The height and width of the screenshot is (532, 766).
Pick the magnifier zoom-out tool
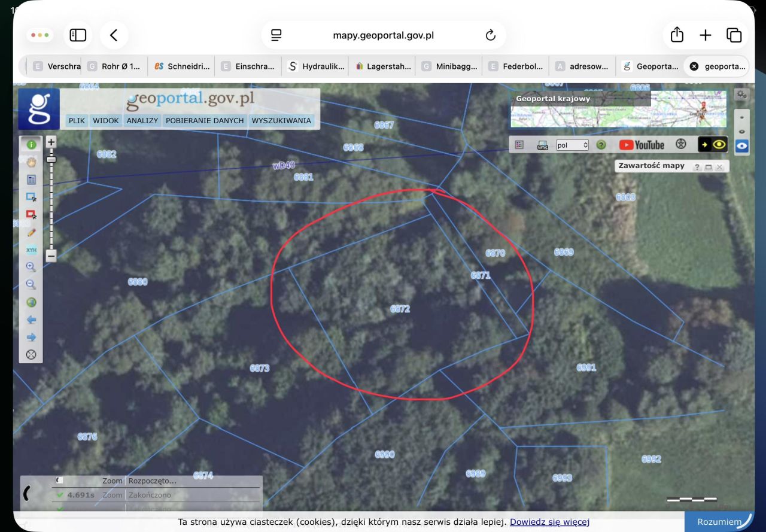(x=31, y=285)
